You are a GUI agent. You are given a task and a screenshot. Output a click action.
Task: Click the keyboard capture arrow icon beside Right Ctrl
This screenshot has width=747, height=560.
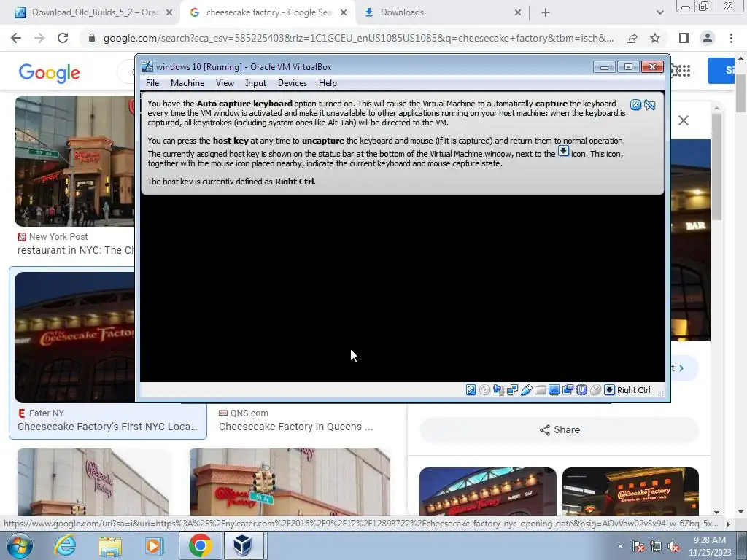click(x=609, y=390)
